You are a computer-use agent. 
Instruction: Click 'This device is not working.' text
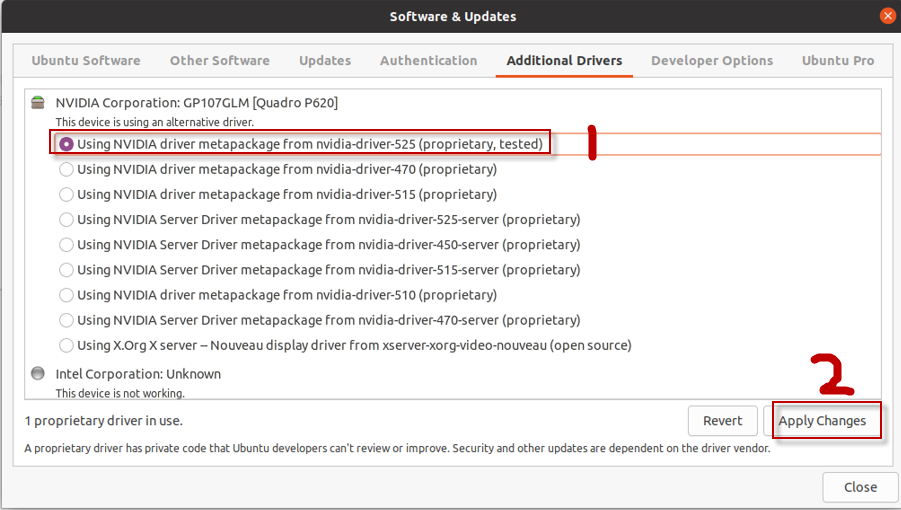[x=120, y=393]
